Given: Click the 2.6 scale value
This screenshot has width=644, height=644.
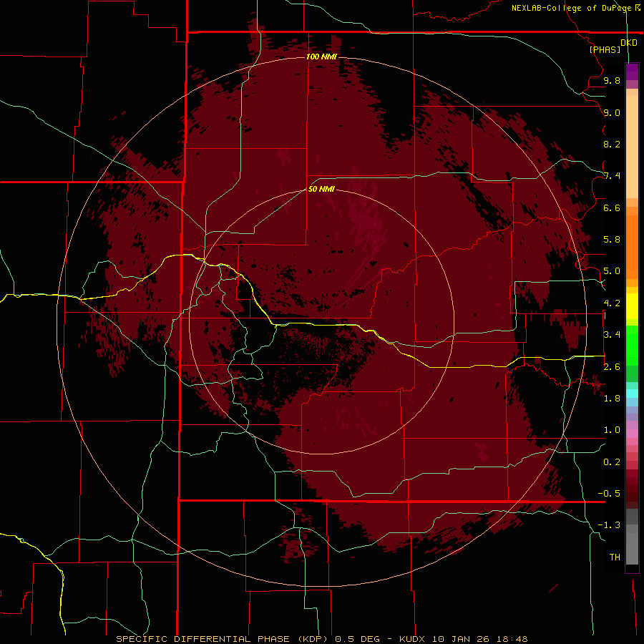Looking at the screenshot, I should [612, 367].
